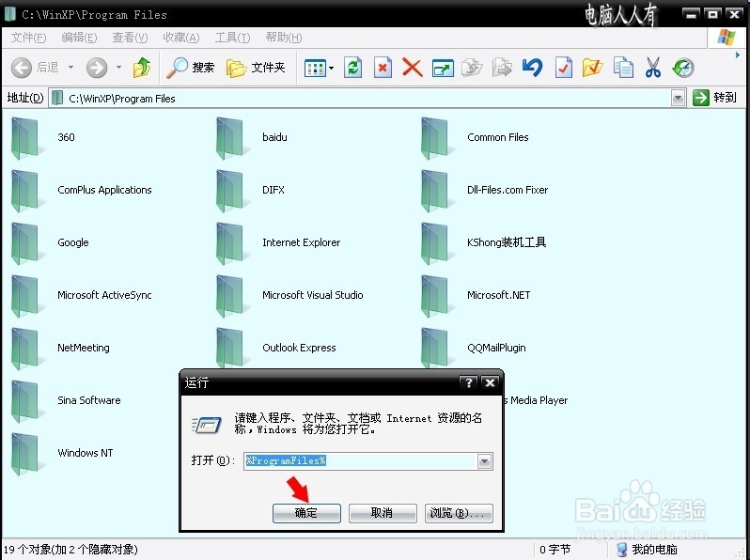Click the Run dialog help question mark

click(469, 382)
